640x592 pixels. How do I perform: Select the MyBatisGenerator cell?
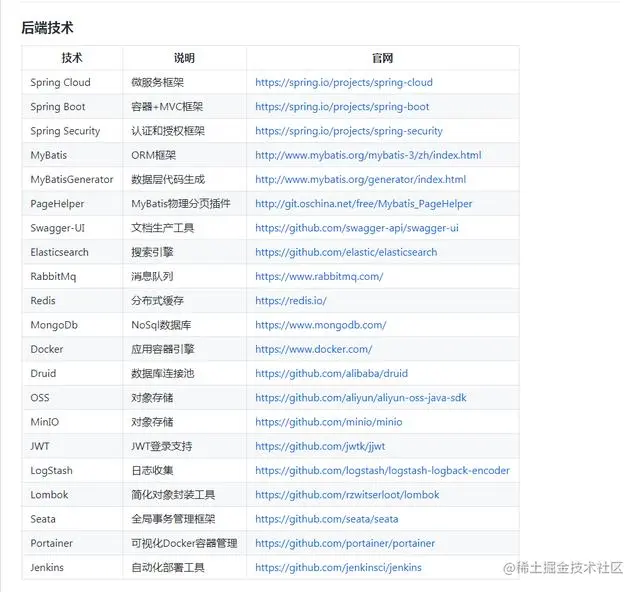[71, 180]
